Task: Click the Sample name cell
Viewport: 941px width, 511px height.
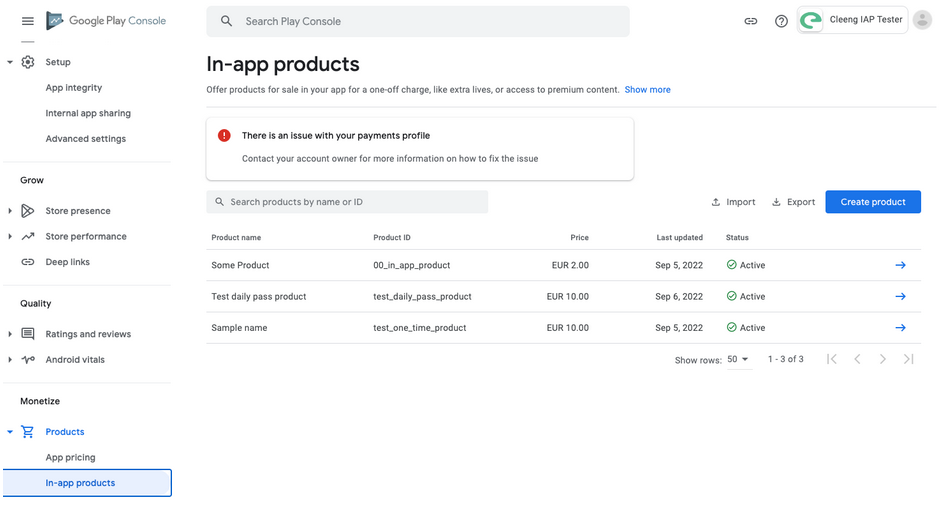Action: coord(239,327)
